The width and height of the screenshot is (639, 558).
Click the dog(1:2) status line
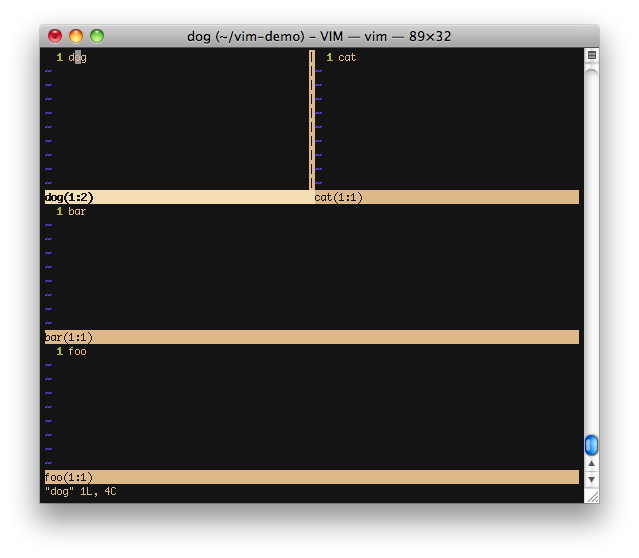179,197
